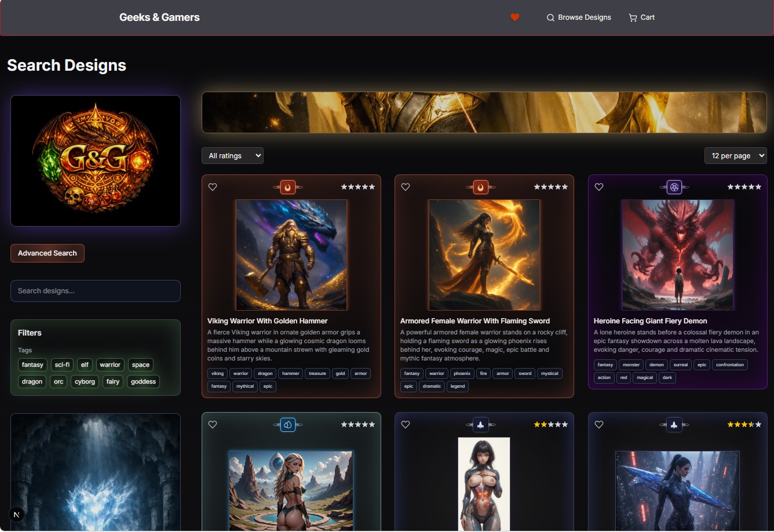Toggle favorite heart on Heroine Facing Giant Fiery Demon
This screenshot has height=532, width=774.
599,187
